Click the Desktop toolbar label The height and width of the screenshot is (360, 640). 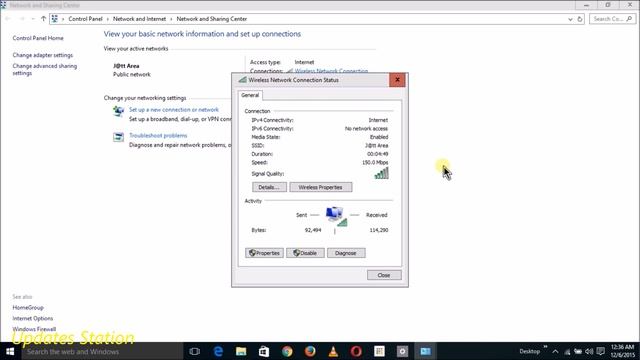pyautogui.click(x=529, y=351)
